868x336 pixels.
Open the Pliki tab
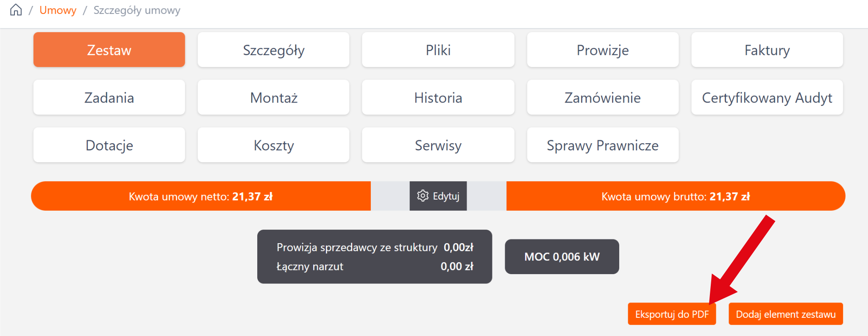pyautogui.click(x=438, y=50)
